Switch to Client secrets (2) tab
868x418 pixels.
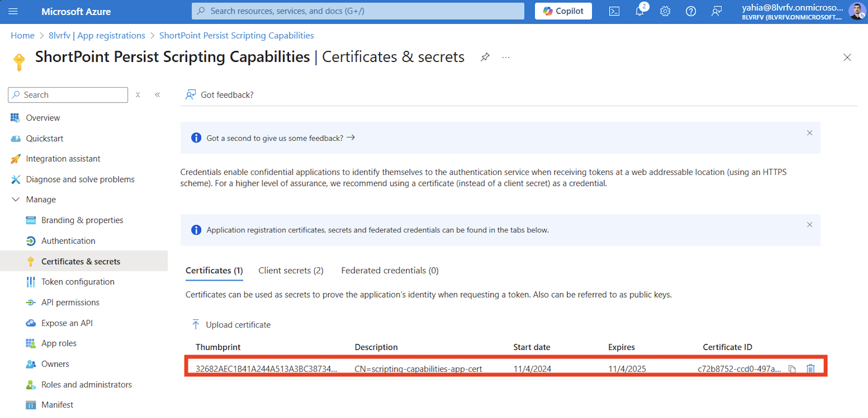pos(291,270)
